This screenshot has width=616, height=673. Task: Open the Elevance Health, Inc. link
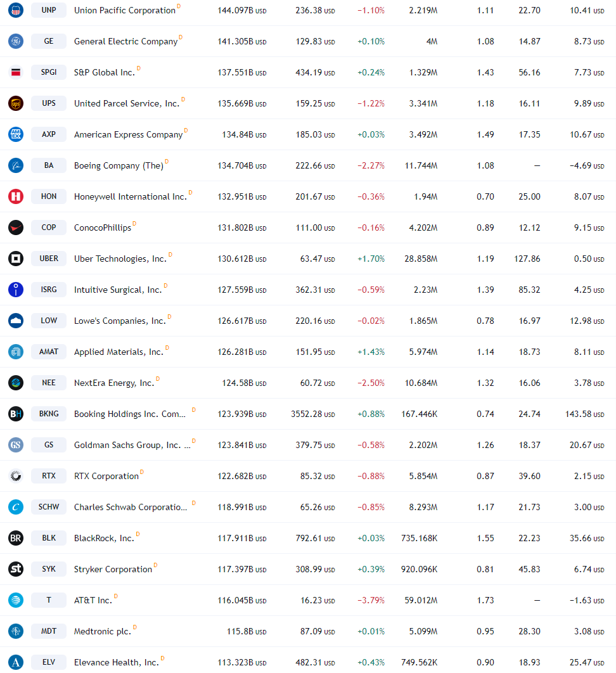tap(117, 662)
